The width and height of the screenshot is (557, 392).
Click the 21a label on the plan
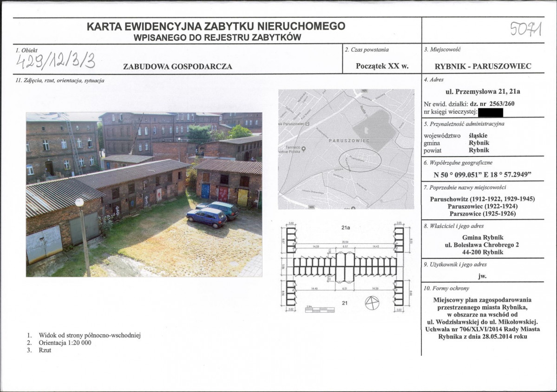pos(346,228)
